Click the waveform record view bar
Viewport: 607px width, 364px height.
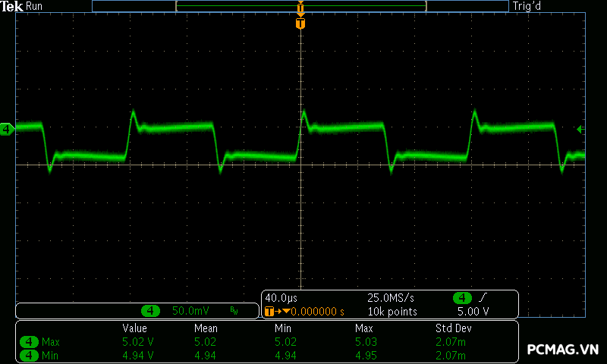[x=300, y=6]
